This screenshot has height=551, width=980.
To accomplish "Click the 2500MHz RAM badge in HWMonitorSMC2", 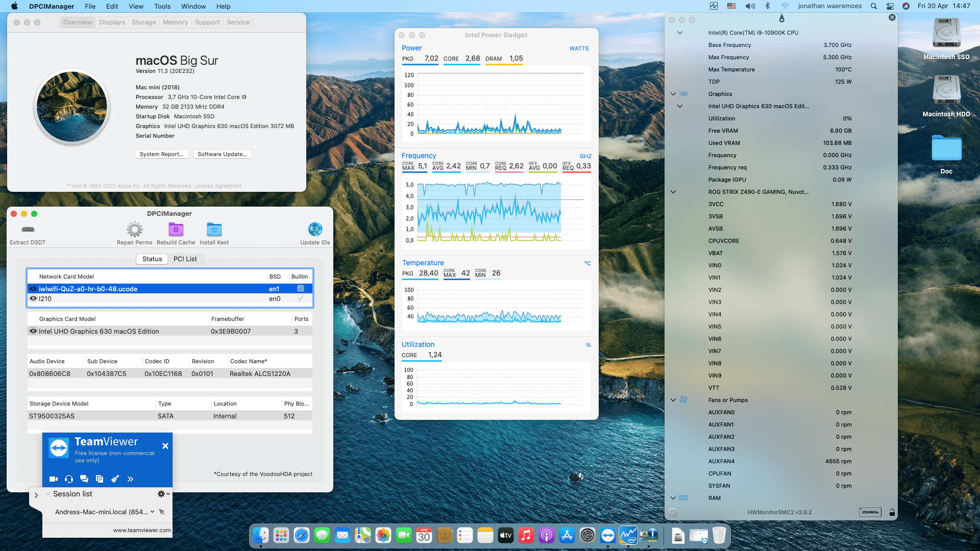I will [x=870, y=512].
